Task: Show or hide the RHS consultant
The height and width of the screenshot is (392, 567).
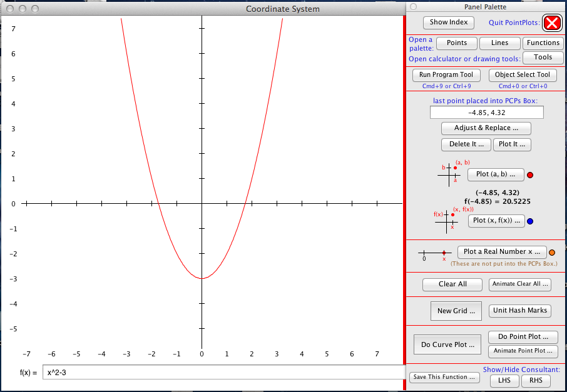Action: click(536, 381)
